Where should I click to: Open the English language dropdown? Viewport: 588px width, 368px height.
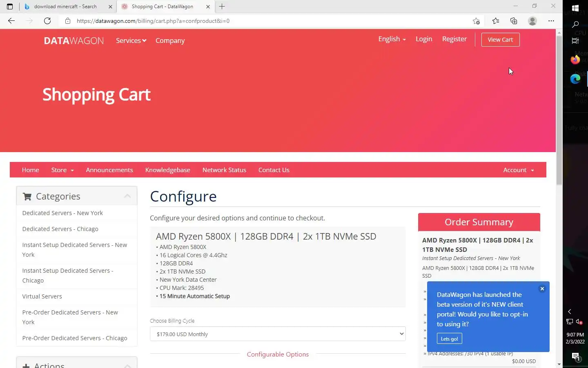[x=392, y=39]
